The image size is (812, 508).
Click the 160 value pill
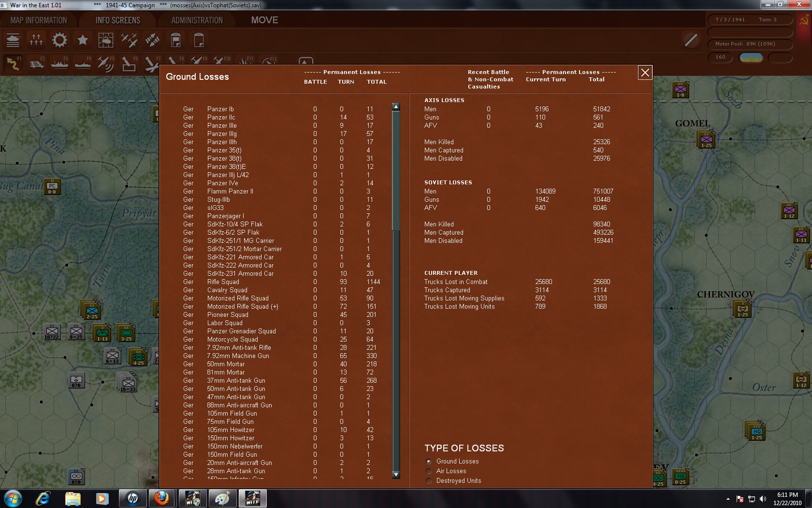[x=721, y=57]
